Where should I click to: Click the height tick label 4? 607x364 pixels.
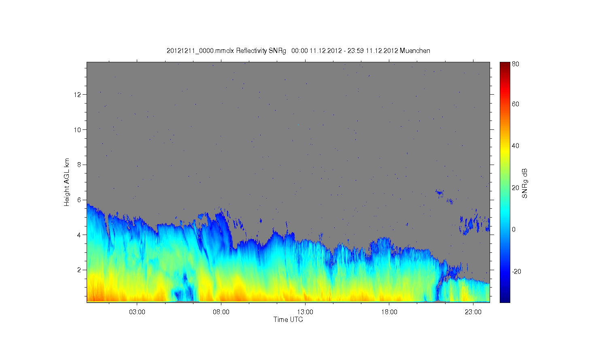pos(80,235)
